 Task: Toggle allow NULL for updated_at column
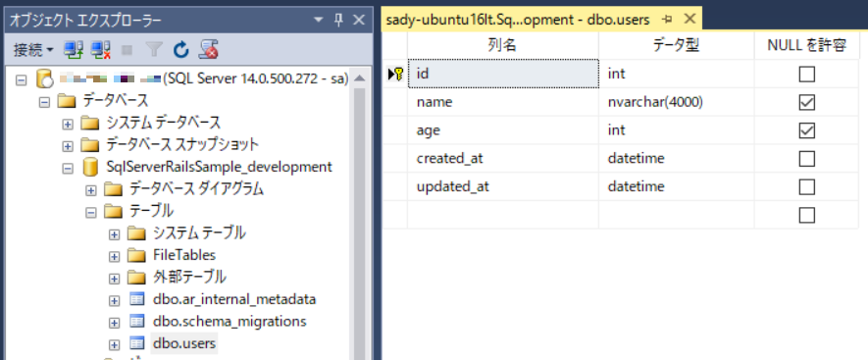[806, 186]
